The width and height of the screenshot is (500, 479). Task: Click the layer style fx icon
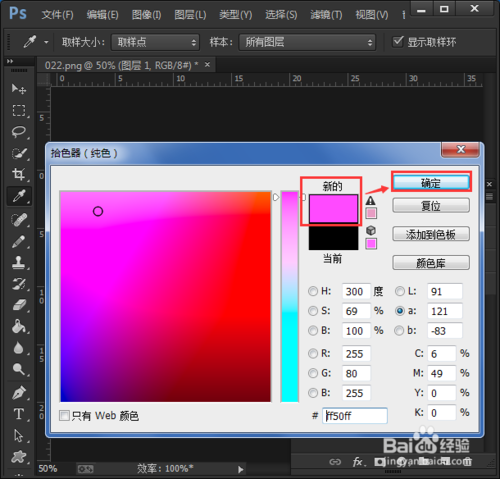click(358, 462)
